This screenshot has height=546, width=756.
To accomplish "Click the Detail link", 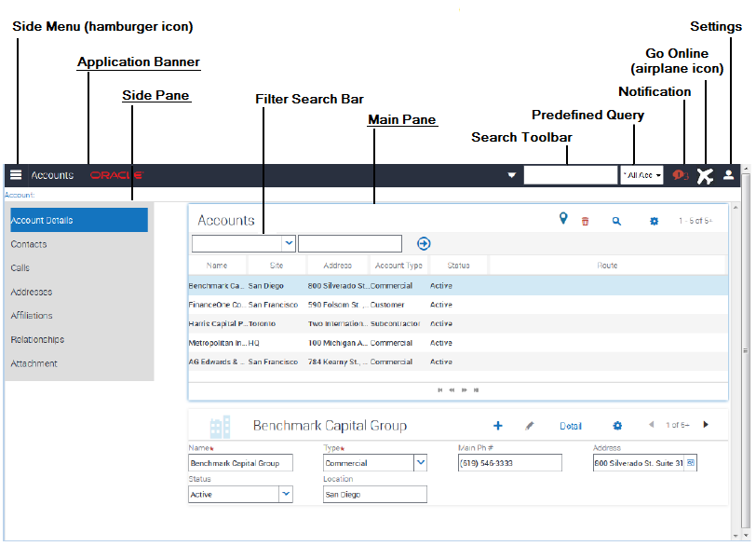I will pyautogui.click(x=571, y=426).
